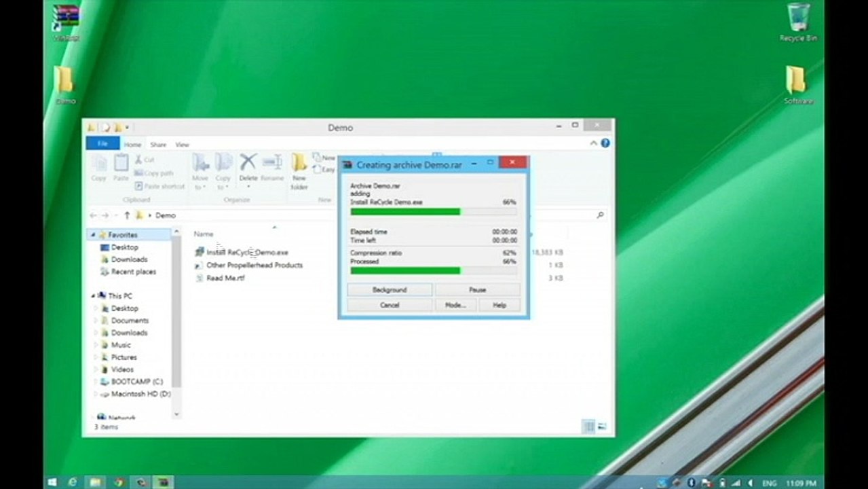Image resolution: width=868 pixels, height=489 pixels.
Task: Collapse the Explorer ribbon chevron
Action: 594,143
